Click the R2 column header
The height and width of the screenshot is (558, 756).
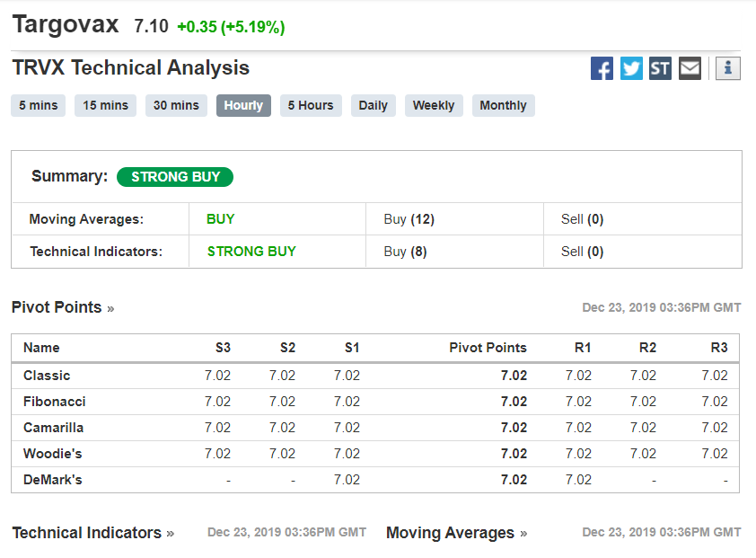pyautogui.click(x=647, y=348)
